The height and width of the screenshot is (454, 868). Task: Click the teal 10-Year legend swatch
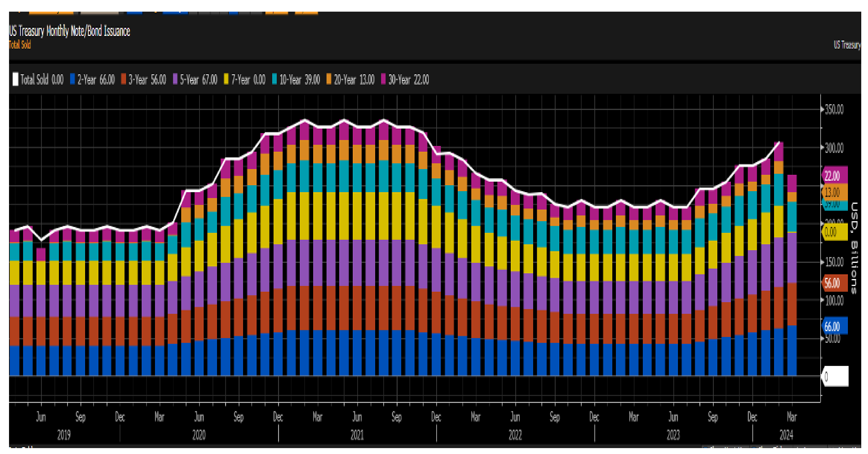coord(274,79)
